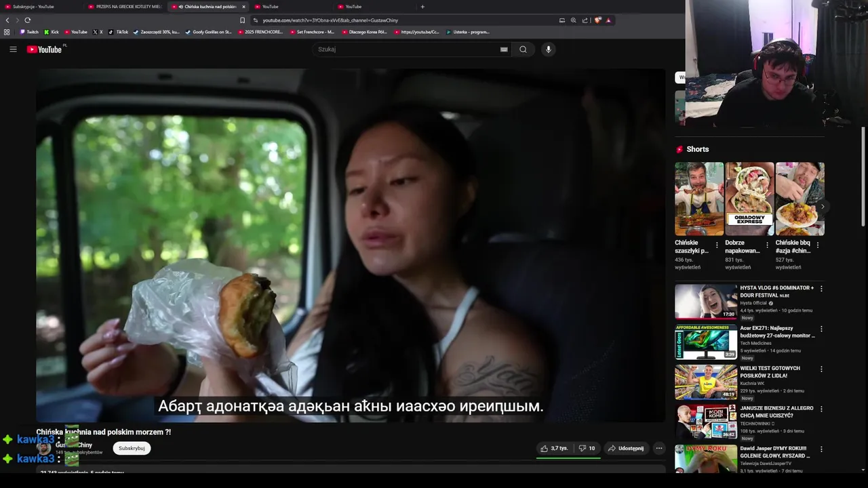Open Dlaczego Korea Pół bookmark
Screen dimensions: 868x488
(364, 32)
